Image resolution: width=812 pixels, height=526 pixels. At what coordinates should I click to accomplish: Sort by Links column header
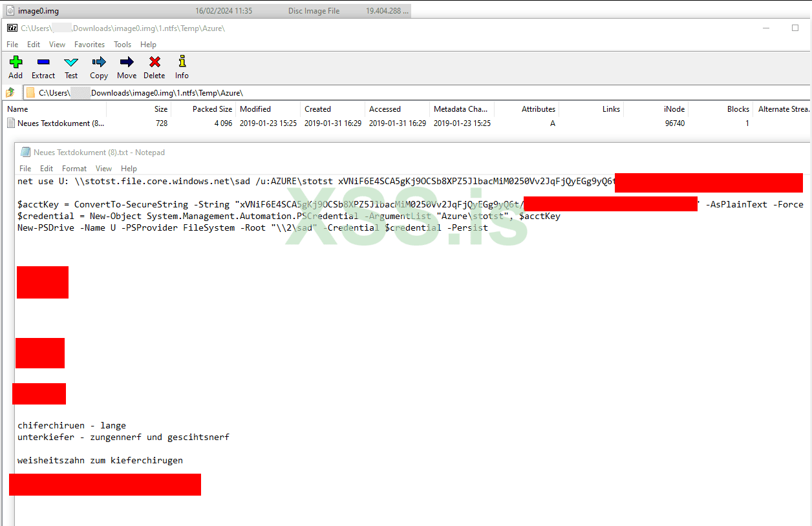(x=591, y=109)
